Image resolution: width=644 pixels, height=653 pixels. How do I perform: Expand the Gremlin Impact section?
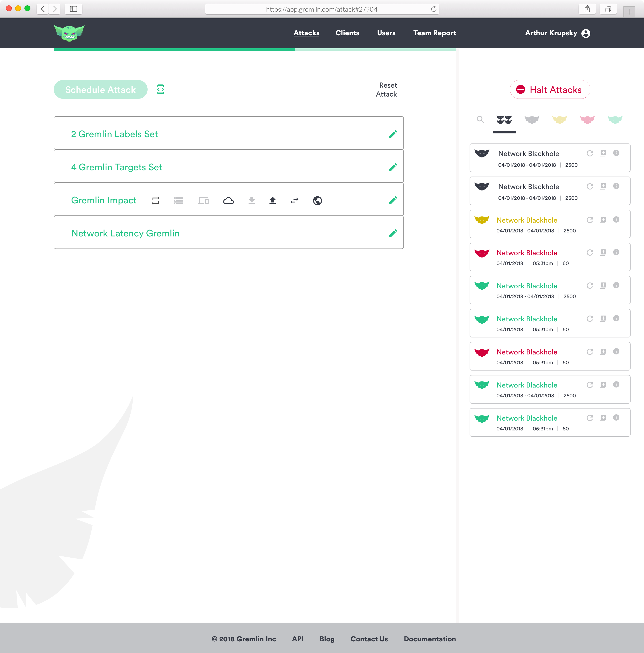click(x=229, y=199)
